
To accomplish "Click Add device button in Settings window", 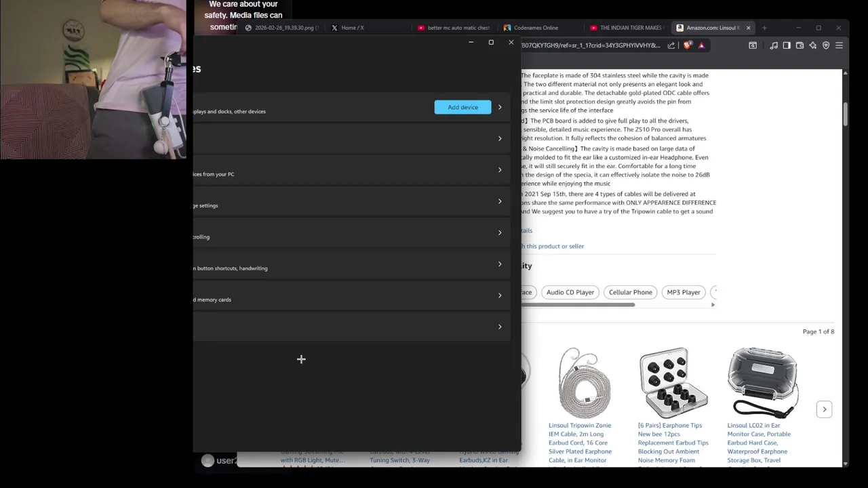I will (462, 107).
